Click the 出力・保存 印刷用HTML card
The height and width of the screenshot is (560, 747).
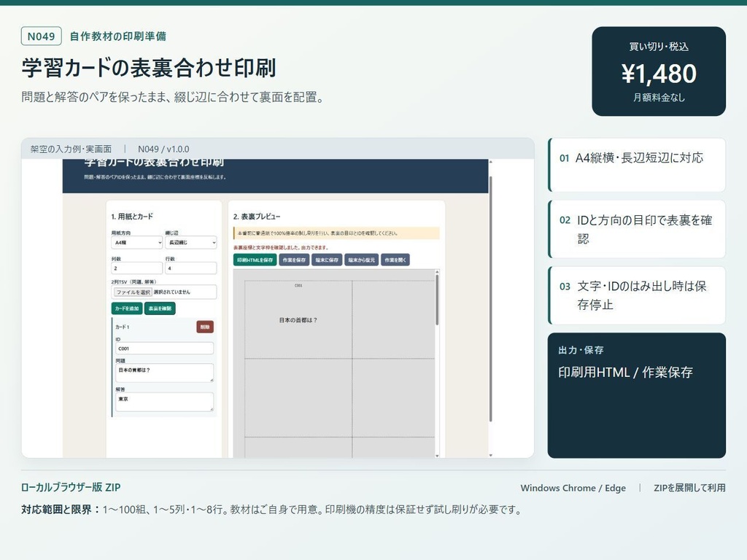click(637, 395)
